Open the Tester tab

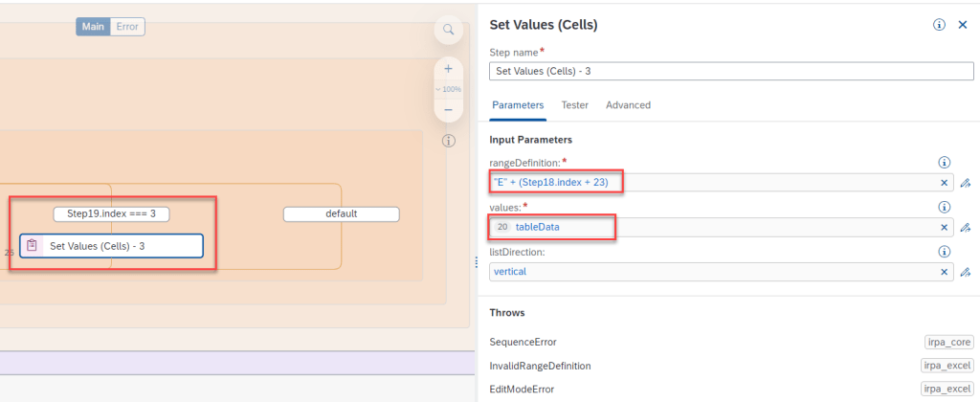(x=574, y=105)
